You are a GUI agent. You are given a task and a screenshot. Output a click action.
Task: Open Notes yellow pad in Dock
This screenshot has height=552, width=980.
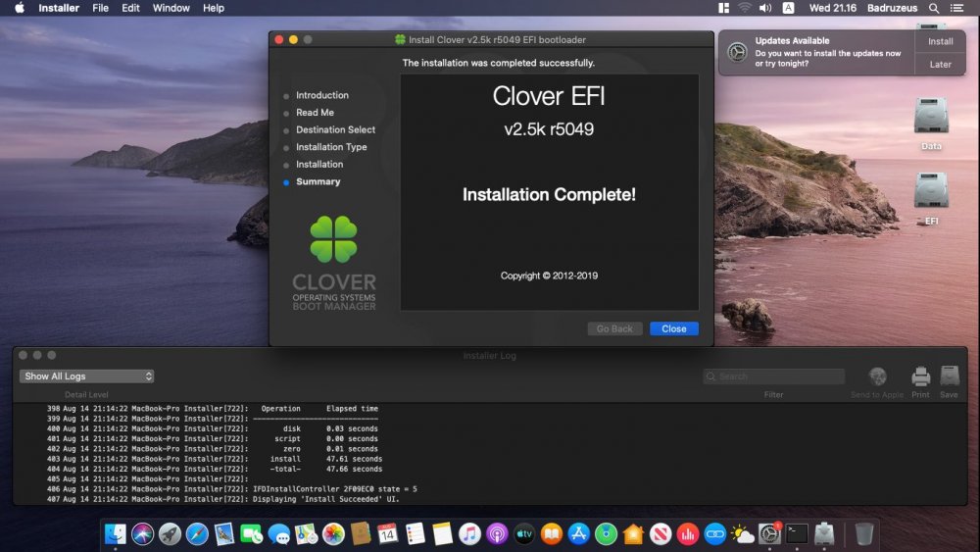443,534
